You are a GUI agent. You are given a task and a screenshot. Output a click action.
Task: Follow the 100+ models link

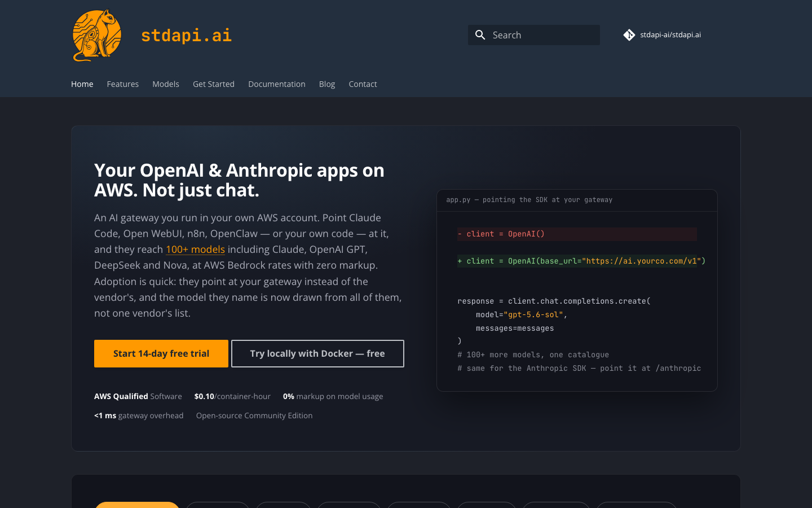click(x=195, y=249)
